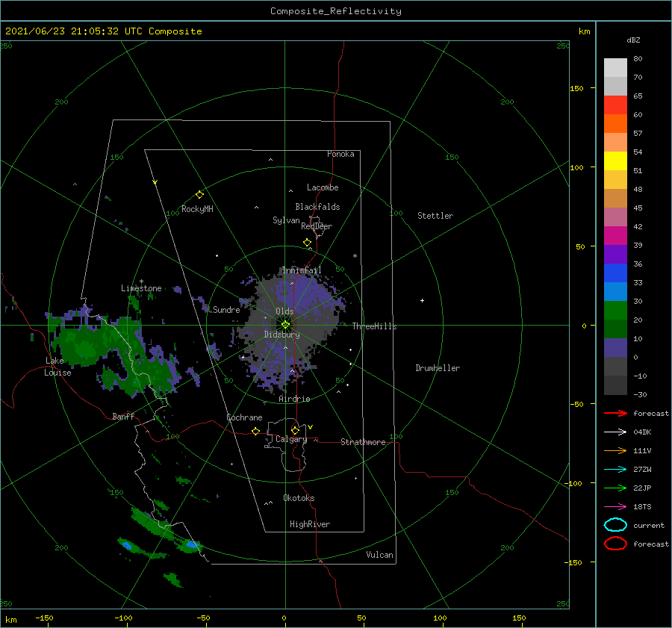Click the Lacombe town label

point(323,187)
